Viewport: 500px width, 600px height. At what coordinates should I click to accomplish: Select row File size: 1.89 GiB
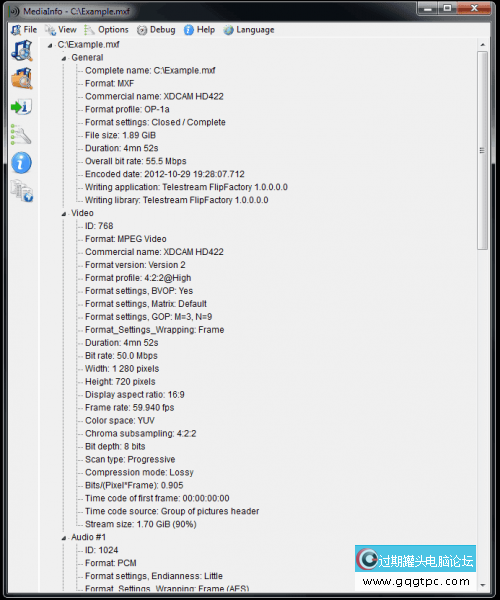pos(120,135)
